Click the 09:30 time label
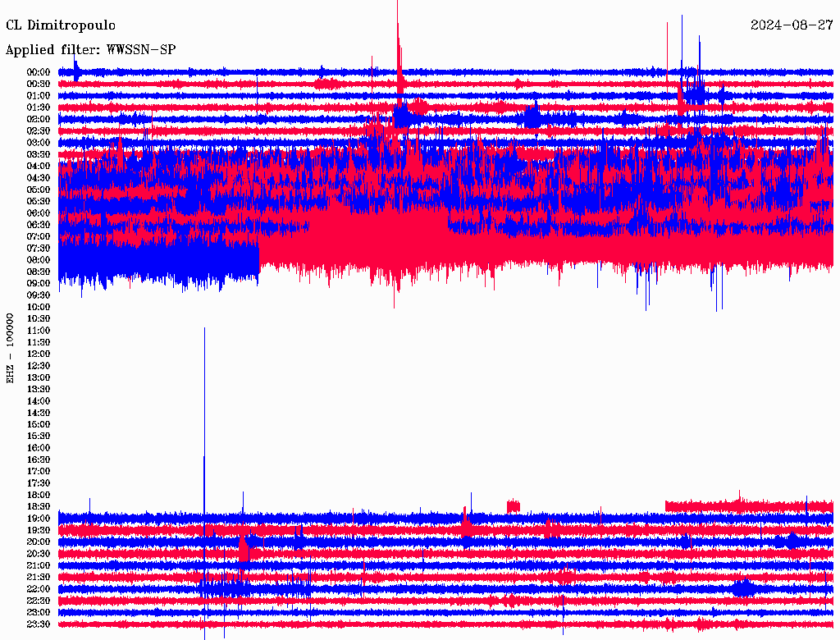 pos(39,295)
